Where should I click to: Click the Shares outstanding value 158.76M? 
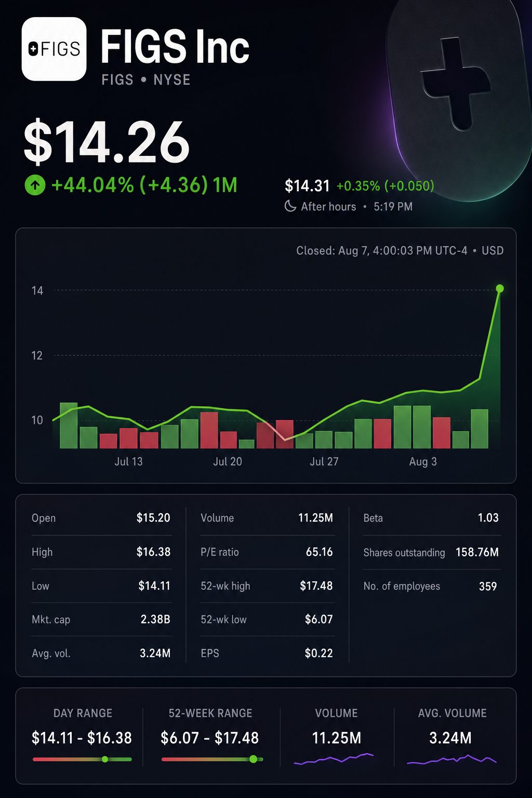coord(477,552)
